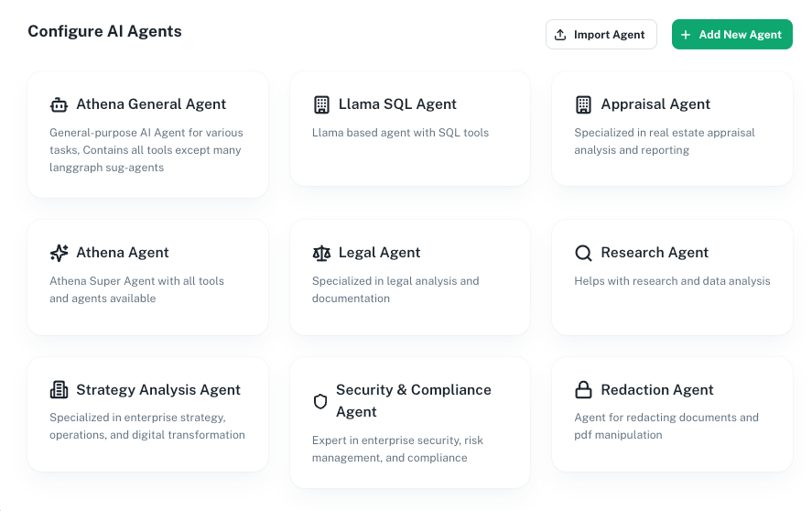The height and width of the screenshot is (511, 812).
Task: Open the Strategy Analysis Agent title
Action: click(x=158, y=390)
